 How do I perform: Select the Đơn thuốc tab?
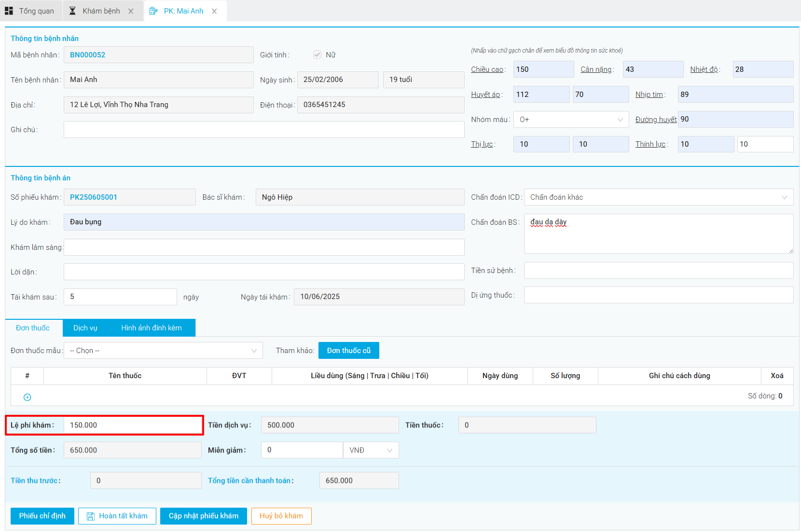pos(33,328)
